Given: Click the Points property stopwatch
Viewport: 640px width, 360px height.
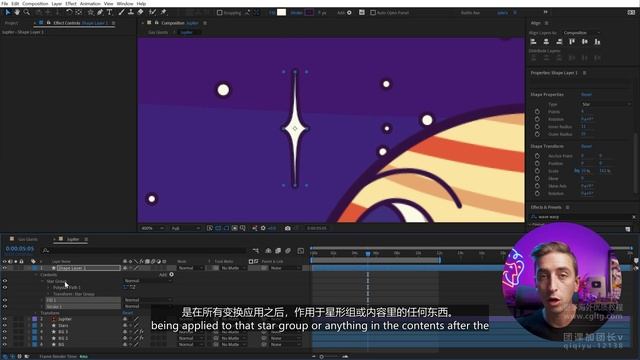Looking at the screenshot, I should click(537, 111).
